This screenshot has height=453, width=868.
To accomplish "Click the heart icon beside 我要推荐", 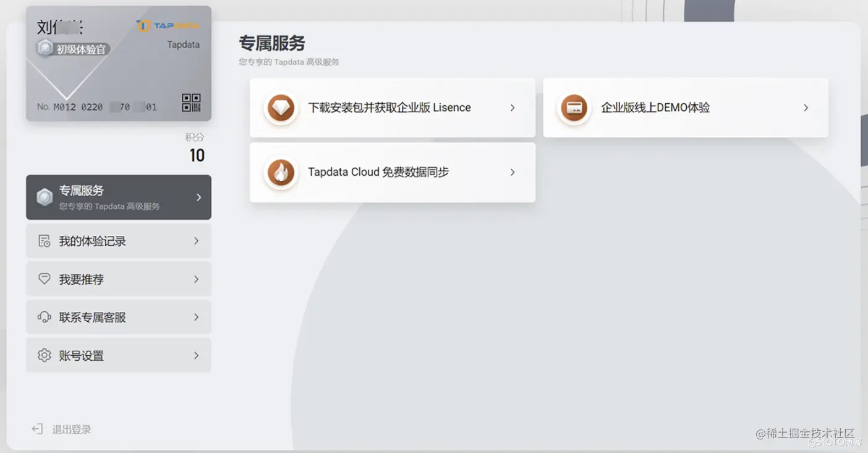I will pyautogui.click(x=45, y=279).
